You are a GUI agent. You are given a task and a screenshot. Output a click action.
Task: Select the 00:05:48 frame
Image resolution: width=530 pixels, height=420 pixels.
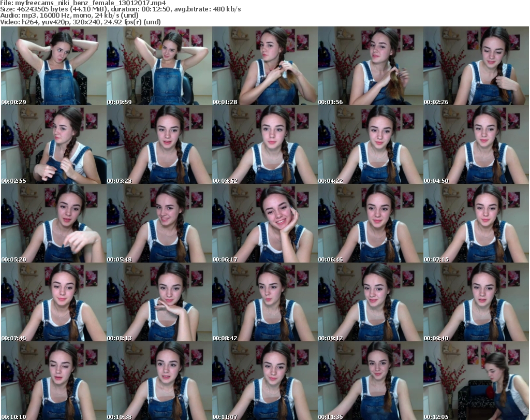click(159, 224)
